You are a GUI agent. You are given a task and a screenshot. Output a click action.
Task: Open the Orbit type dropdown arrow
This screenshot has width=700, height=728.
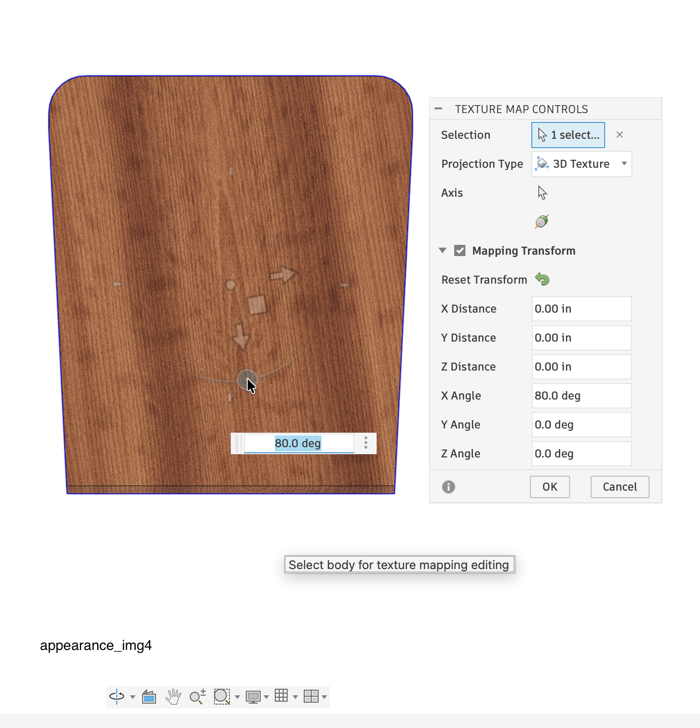[x=133, y=697]
